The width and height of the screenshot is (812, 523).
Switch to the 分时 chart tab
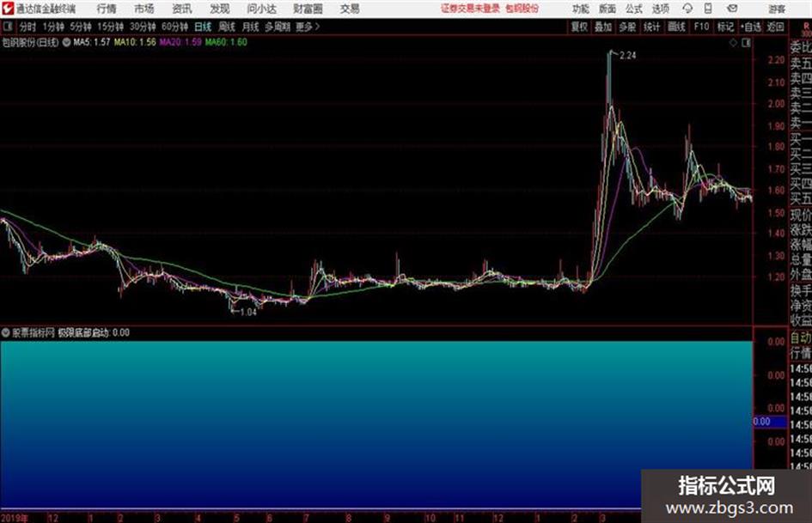click(x=28, y=27)
